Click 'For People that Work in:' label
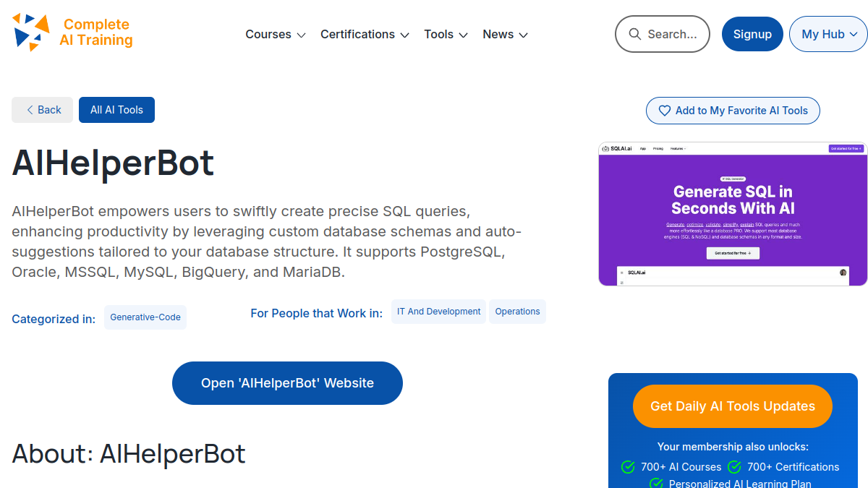This screenshot has height=488, width=868. pyautogui.click(x=316, y=313)
